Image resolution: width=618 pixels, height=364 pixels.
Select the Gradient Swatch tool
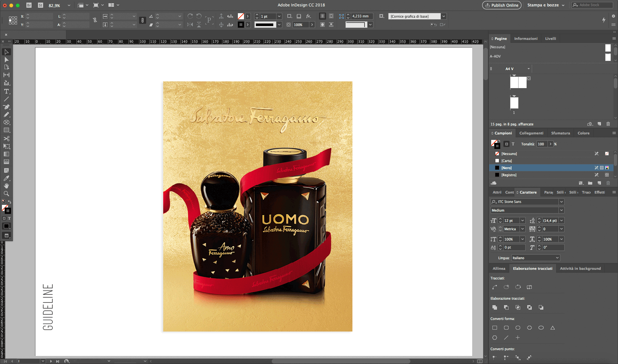pyautogui.click(x=6, y=154)
